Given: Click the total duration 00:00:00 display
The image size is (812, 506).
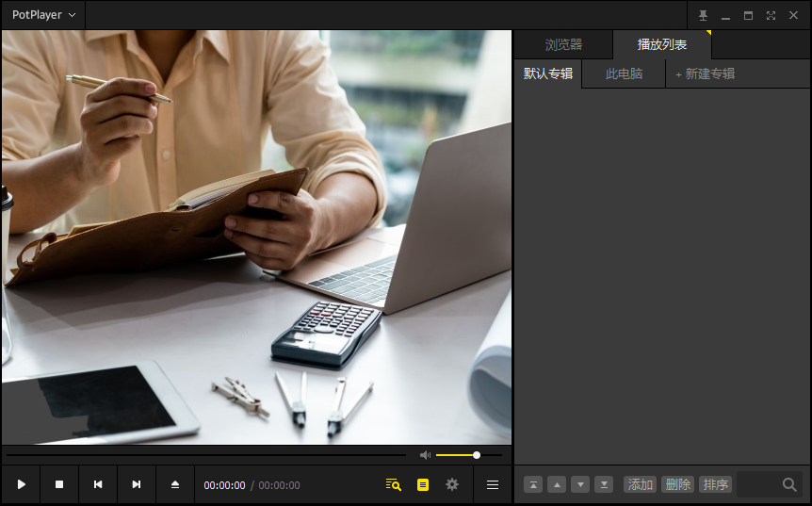Looking at the screenshot, I should coord(279,485).
